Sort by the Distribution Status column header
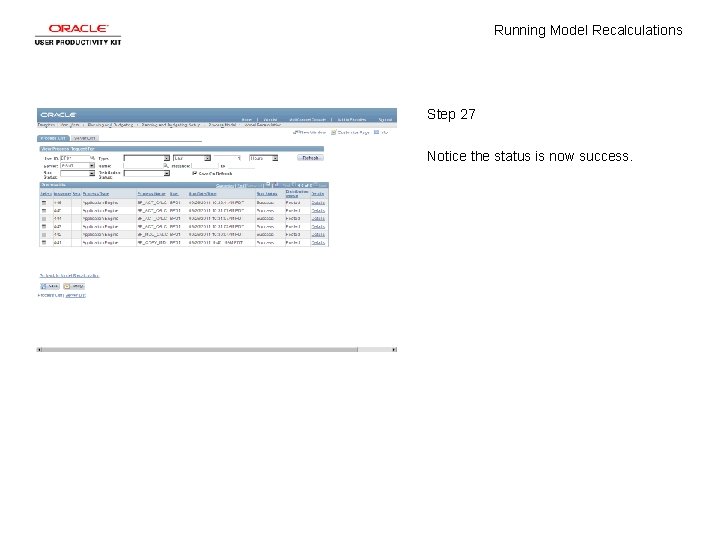 297,193
